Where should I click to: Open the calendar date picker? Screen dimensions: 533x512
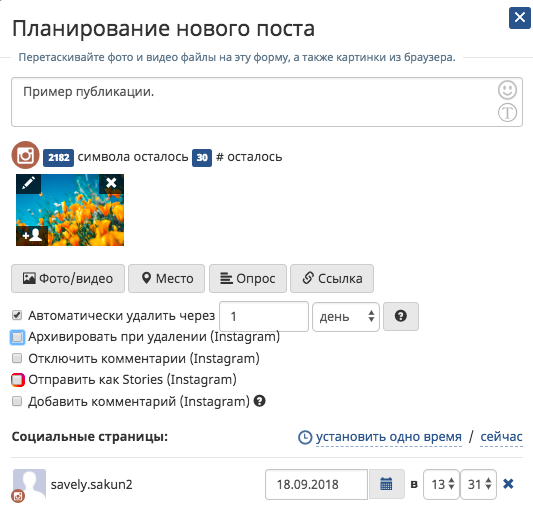(x=386, y=484)
